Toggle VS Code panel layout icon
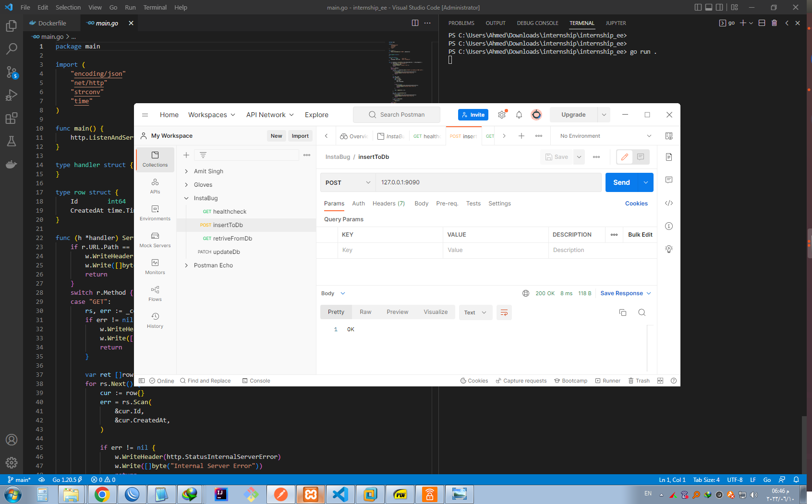The width and height of the screenshot is (812, 504). pyautogui.click(x=708, y=7)
